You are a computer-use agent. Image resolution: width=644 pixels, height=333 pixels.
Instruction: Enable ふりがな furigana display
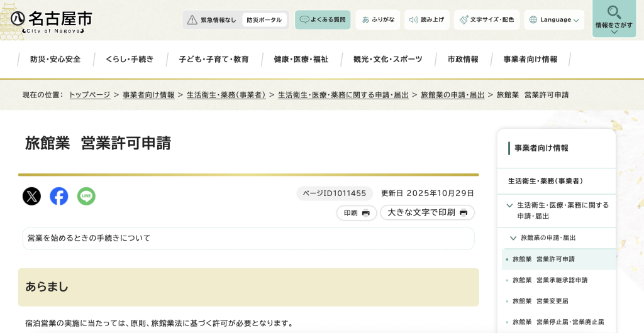point(378,20)
